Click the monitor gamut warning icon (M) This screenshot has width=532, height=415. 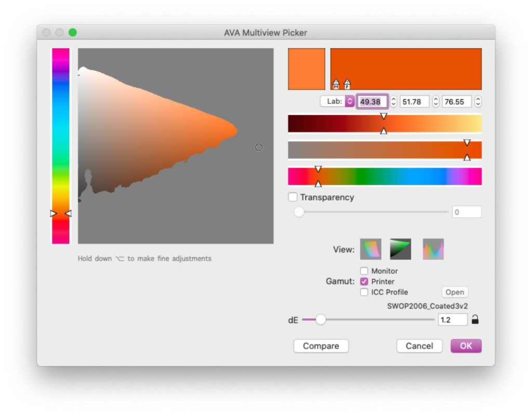coord(336,84)
